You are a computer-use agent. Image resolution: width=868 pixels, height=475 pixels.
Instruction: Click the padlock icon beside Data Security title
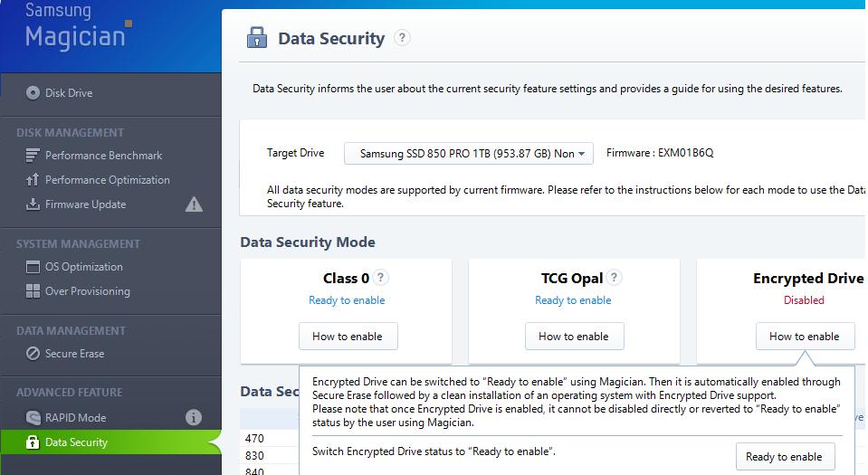257,38
